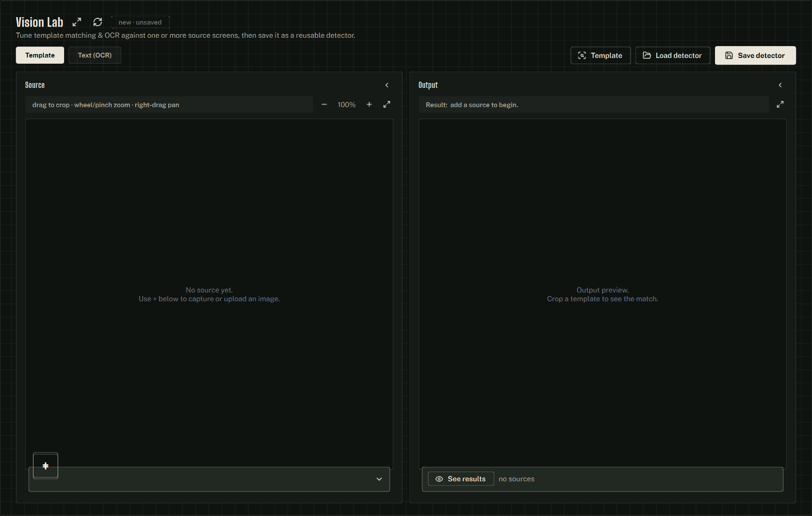
Task: Reset zoom by clicking 100% value
Action: 346,105
